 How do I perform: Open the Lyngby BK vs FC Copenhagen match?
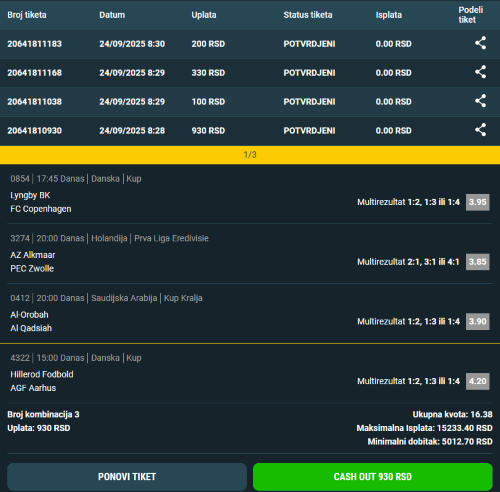[41, 202]
